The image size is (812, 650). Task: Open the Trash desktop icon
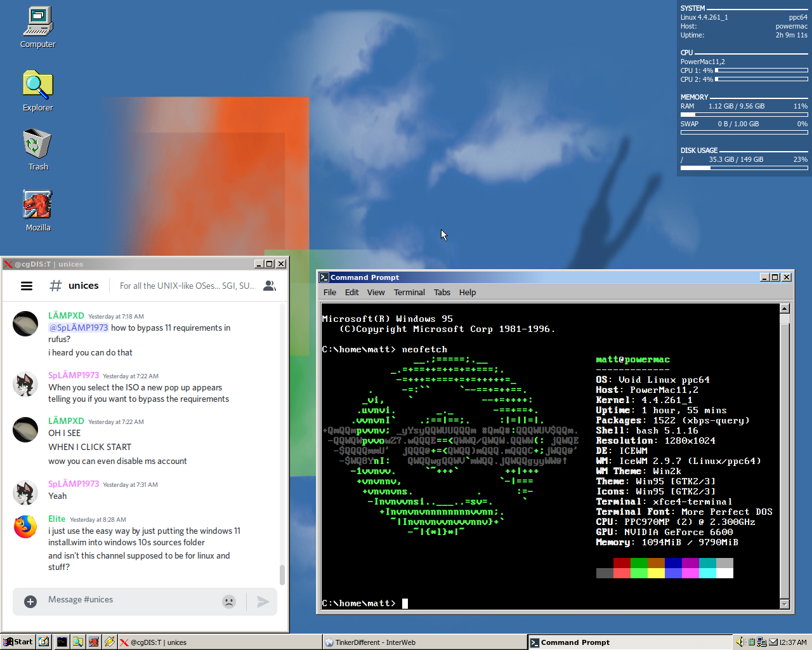[37, 150]
